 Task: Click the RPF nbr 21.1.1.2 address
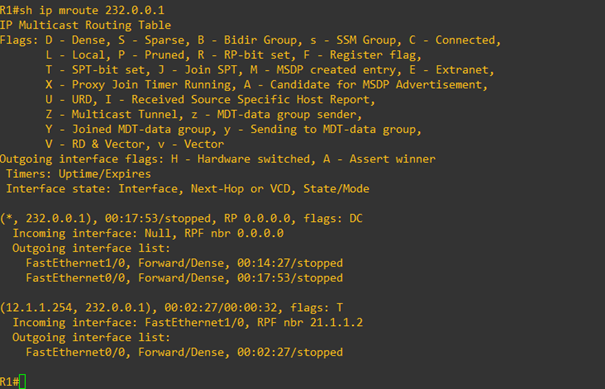336,322
